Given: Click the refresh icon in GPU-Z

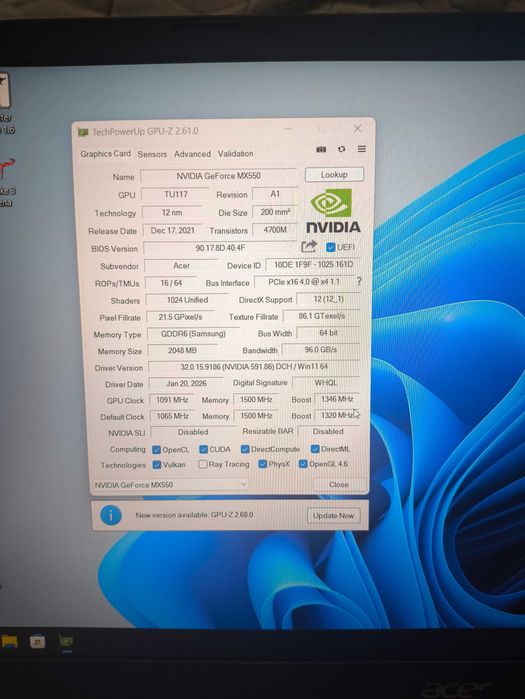Looking at the screenshot, I should (x=341, y=149).
